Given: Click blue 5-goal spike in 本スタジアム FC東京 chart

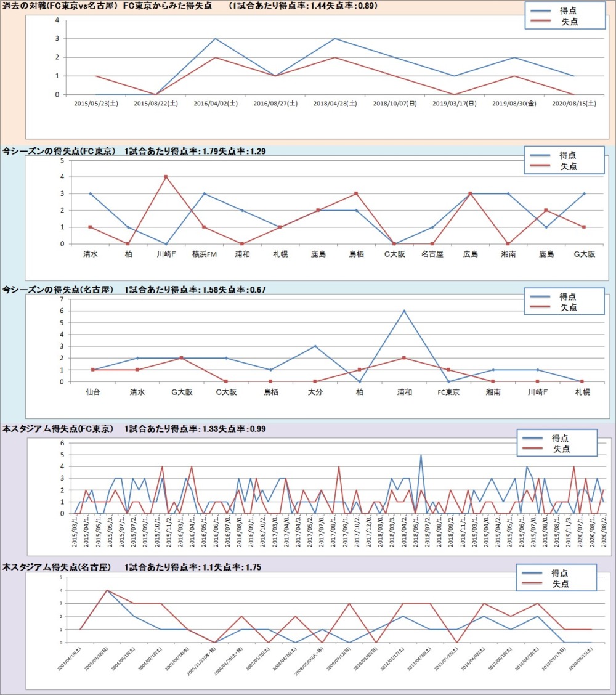Looking at the screenshot, I should [x=421, y=455].
